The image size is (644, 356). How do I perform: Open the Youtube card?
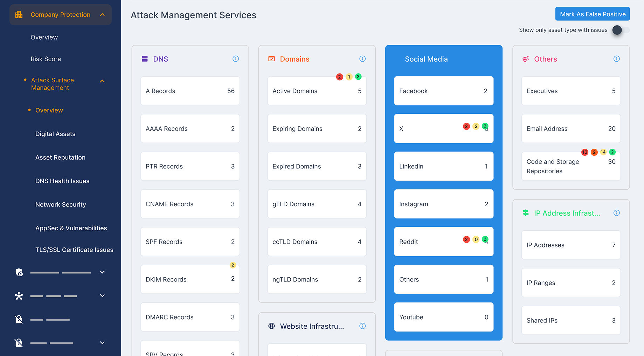pyautogui.click(x=444, y=317)
